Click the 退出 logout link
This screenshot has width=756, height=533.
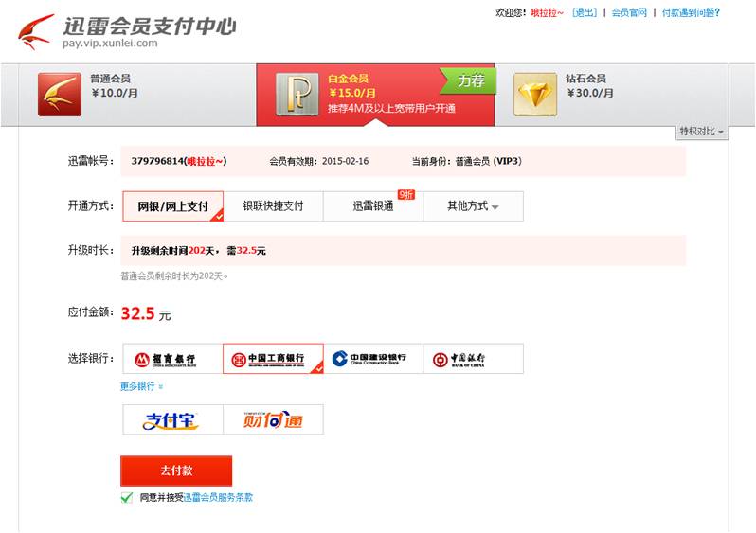point(585,12)
